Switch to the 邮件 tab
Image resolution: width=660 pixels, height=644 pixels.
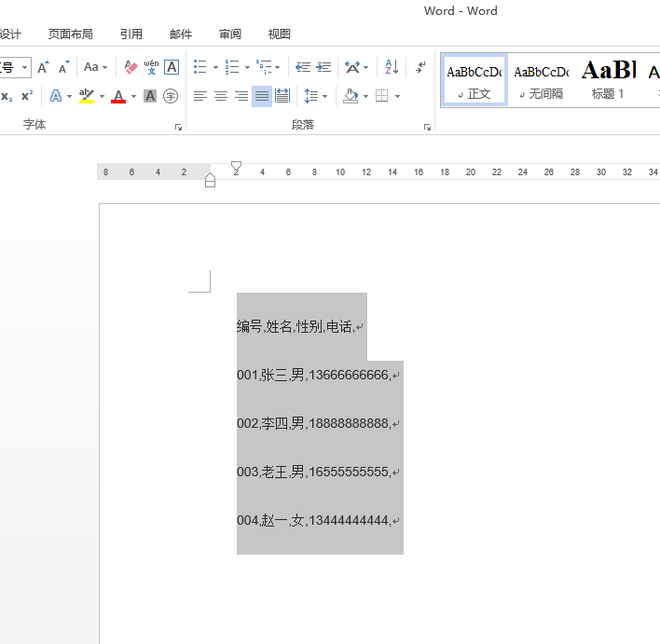(181, 34)
